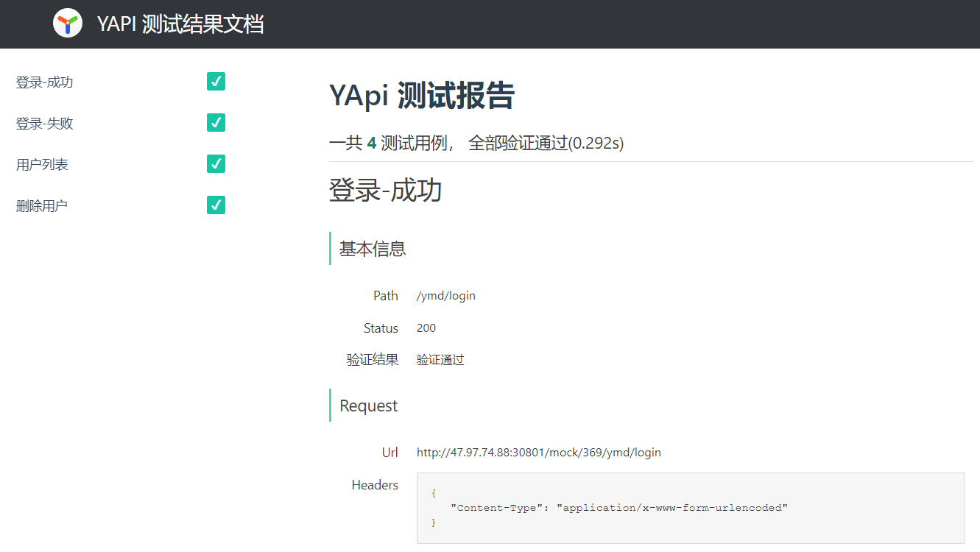This screenshot has height=552, width=980.
Task: Click the Path field label
Action: pos(386,296)
